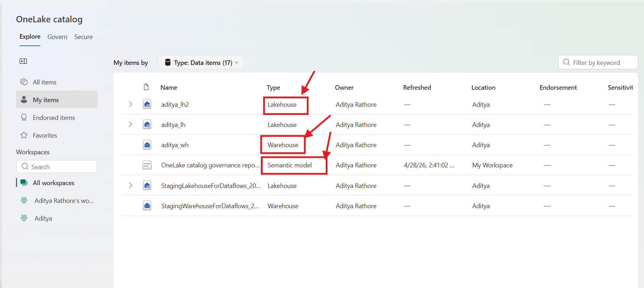Click the aditya_wh warehouse icon
The image size is (644, 288).
[147, 145]
